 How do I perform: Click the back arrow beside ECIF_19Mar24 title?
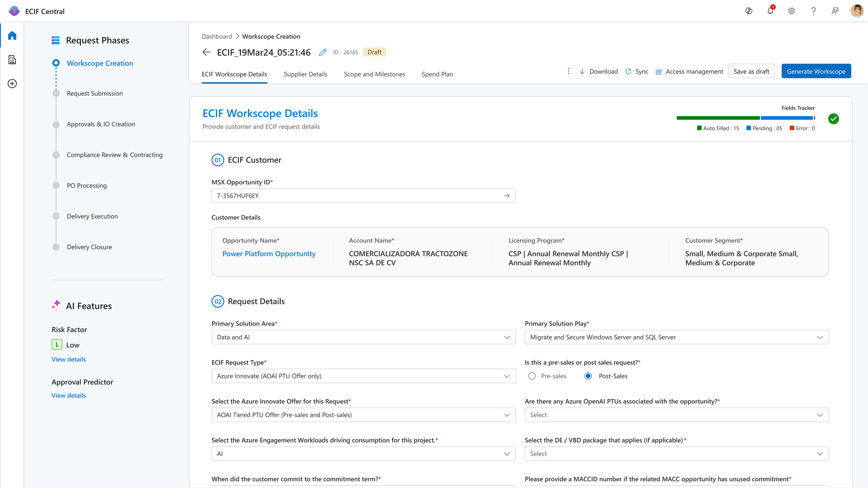206,52
